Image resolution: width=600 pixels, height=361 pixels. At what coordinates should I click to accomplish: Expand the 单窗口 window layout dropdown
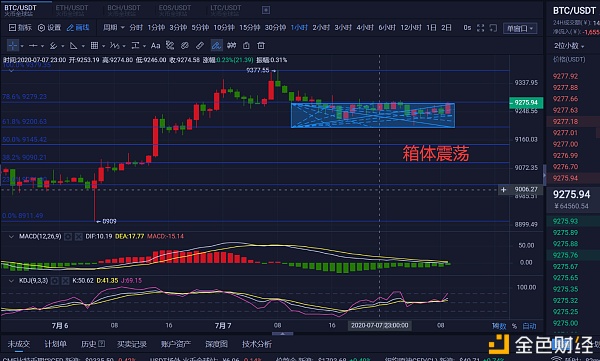pos(520,28)
